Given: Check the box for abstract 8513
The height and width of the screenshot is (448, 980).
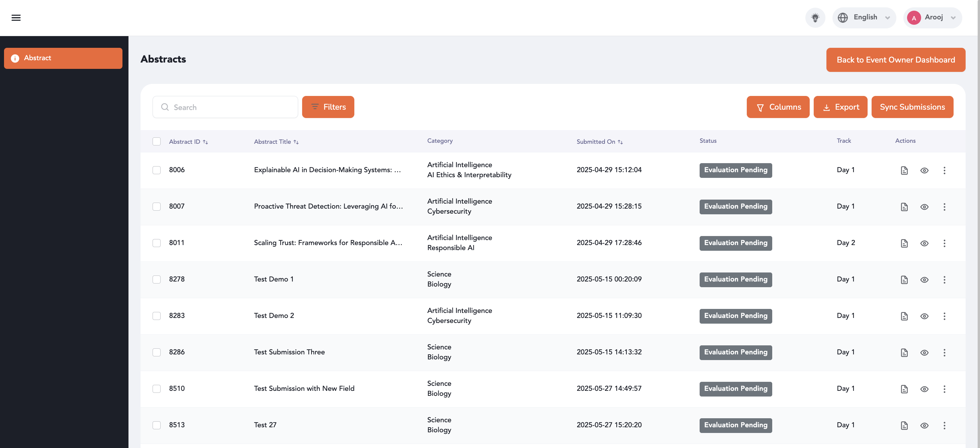Looking at the screenshot, I should 156,426.
